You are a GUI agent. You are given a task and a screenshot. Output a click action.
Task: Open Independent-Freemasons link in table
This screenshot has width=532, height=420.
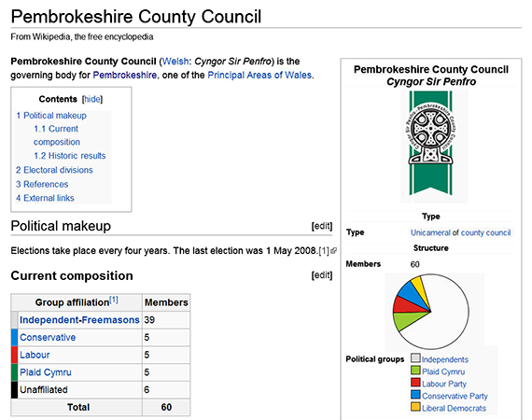point(79,320)
